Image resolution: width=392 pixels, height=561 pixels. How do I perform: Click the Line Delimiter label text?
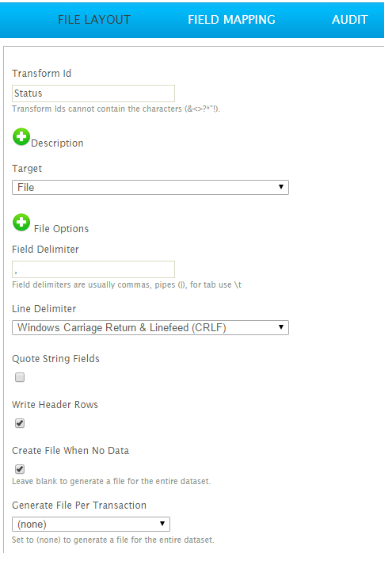tap(44, 309)
